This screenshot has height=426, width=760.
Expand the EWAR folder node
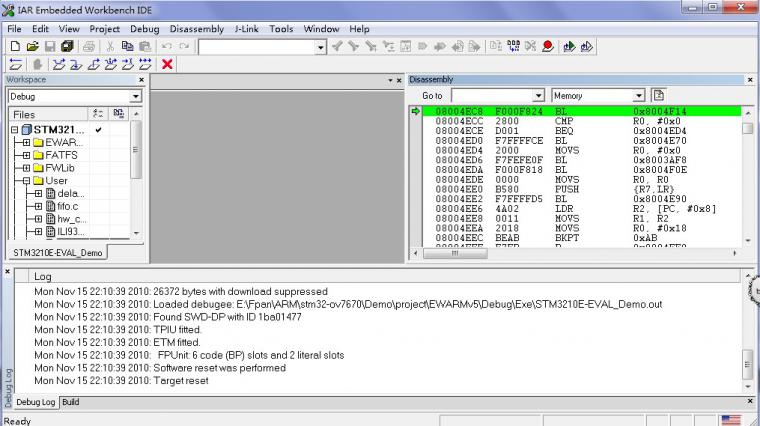pyautogui.click(x=26, y=142)
